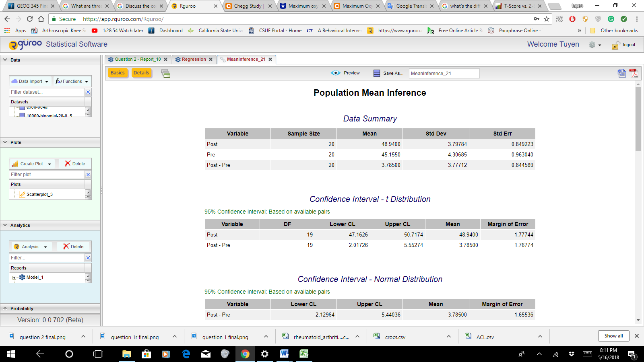Expand the Model_1 report tree node
This screenshot has height=362, width=644.
click(14, 278)
